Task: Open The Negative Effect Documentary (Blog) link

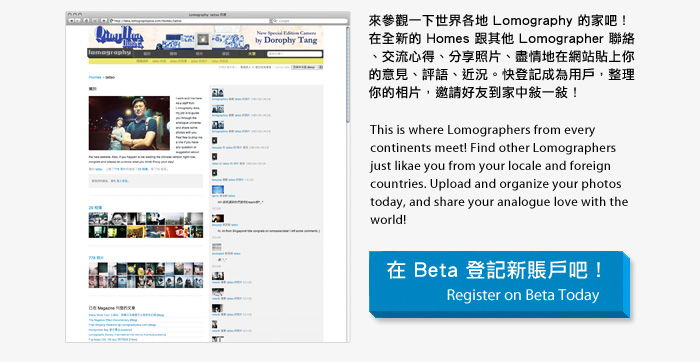Action: click(x=112, y=320)
